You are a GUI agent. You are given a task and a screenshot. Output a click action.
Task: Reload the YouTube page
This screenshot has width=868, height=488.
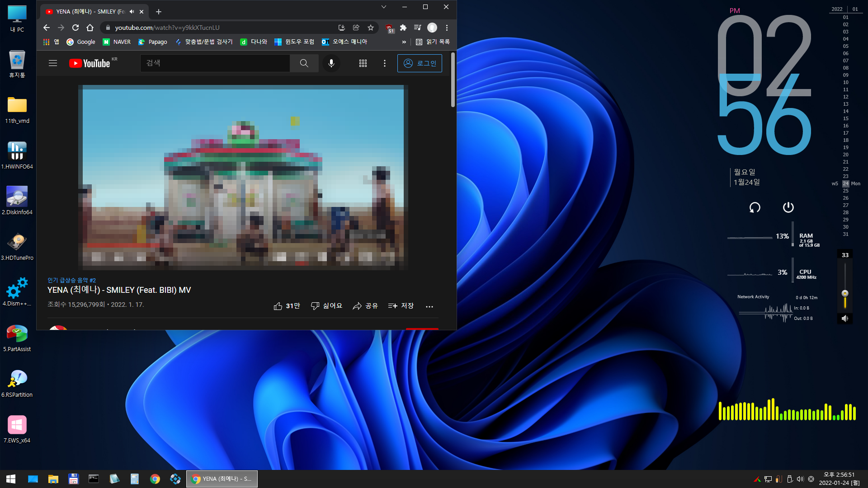coord(75,28)
